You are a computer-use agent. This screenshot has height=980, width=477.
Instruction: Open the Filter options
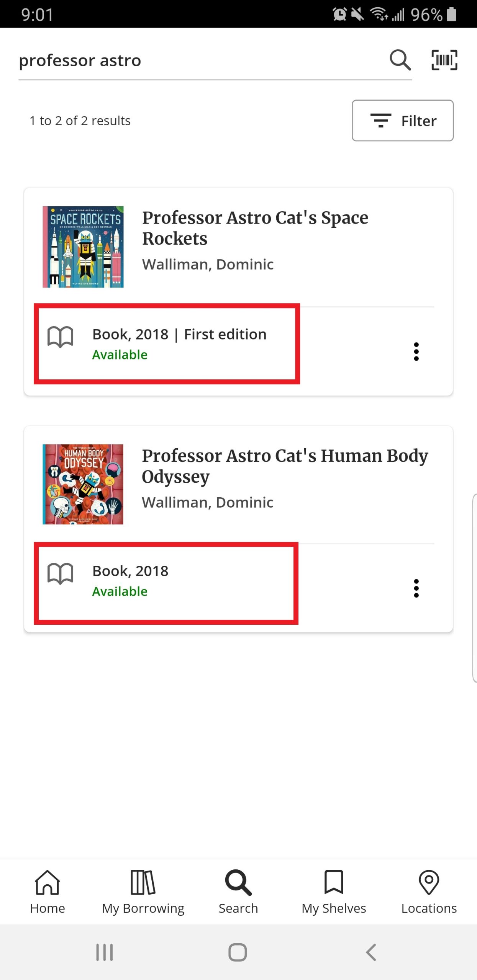click(x=403, y=121)
